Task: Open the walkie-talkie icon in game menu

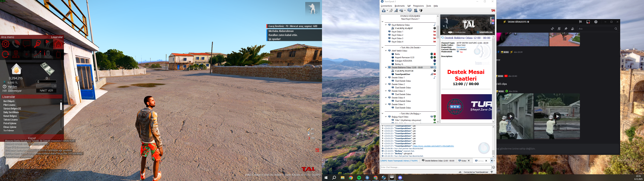Action: coord(59,54)
